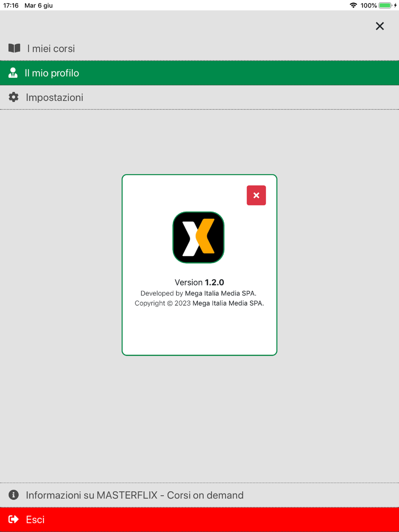Click the gear icon beside Impostazioni

click(14, 97)
